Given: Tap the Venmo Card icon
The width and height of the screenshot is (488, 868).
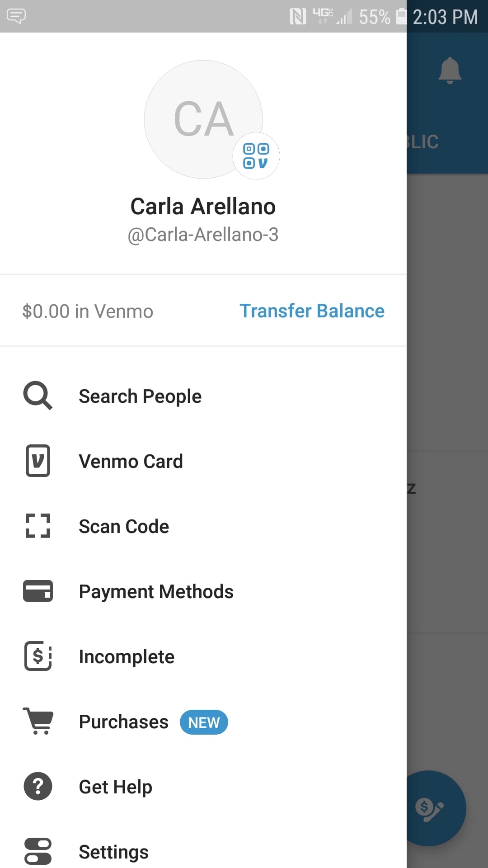Looking at the screenshot, I should coord(38,461).
